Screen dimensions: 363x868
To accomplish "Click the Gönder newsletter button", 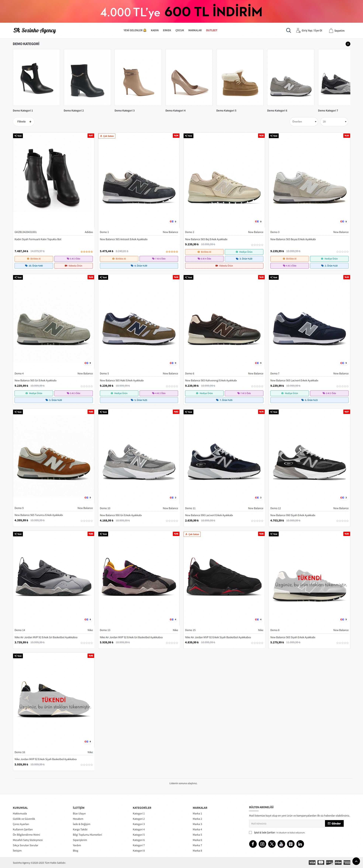I will pyautogui.click(x=334, y=823).
